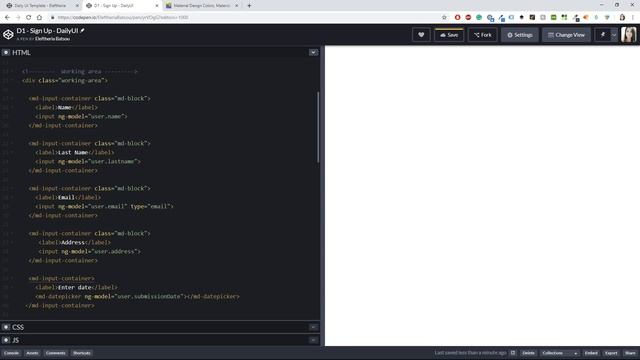The width and height of the screenshot is (640, 360).
Task: Open the Collections dropdown
Action: point(560,353)
